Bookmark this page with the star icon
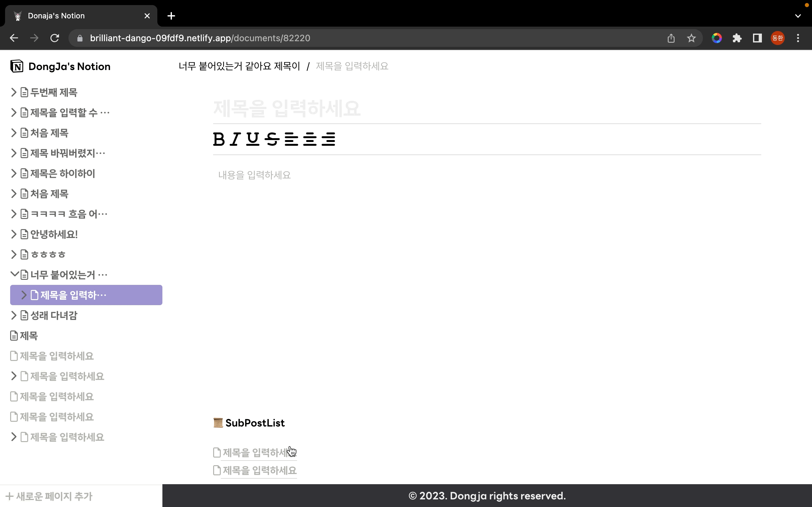Viewport: 812px width, 507px height. click(691, 38)
